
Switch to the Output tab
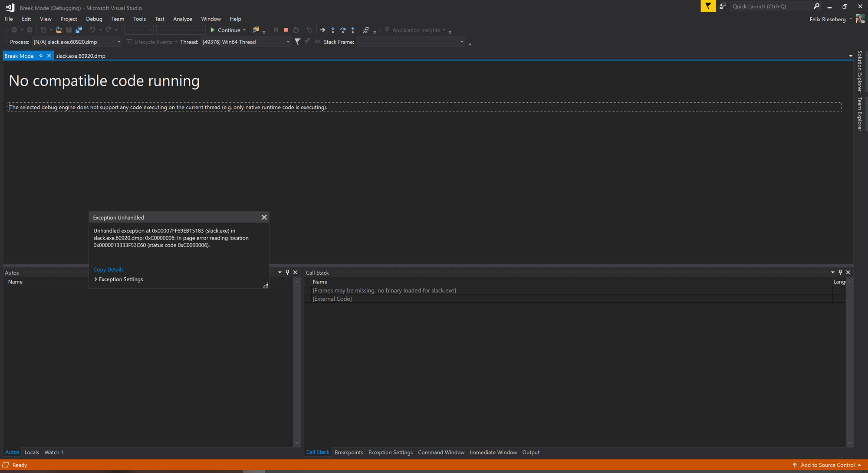pyautogui.click(x=531, y=452)
